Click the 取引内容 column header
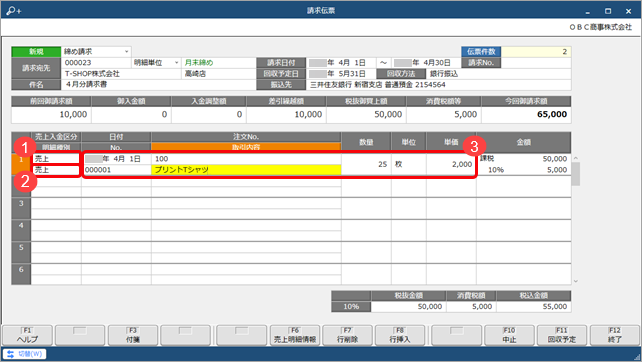The height and width of the screenshot is (362, 642). point(246,147)
